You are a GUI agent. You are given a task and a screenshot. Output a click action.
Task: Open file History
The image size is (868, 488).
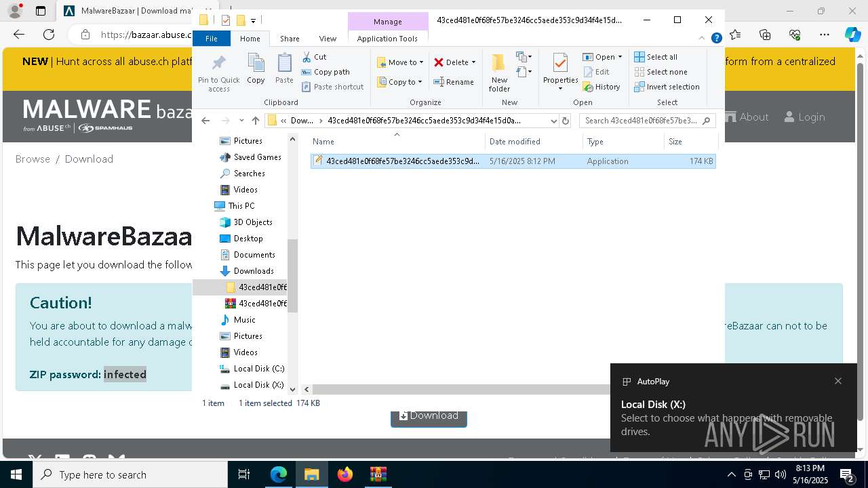click(601, 87)
